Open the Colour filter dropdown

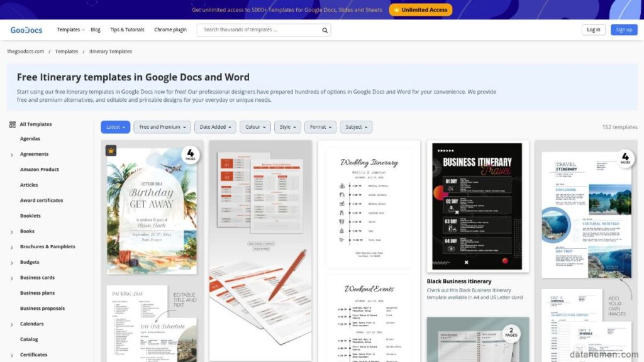255,127
